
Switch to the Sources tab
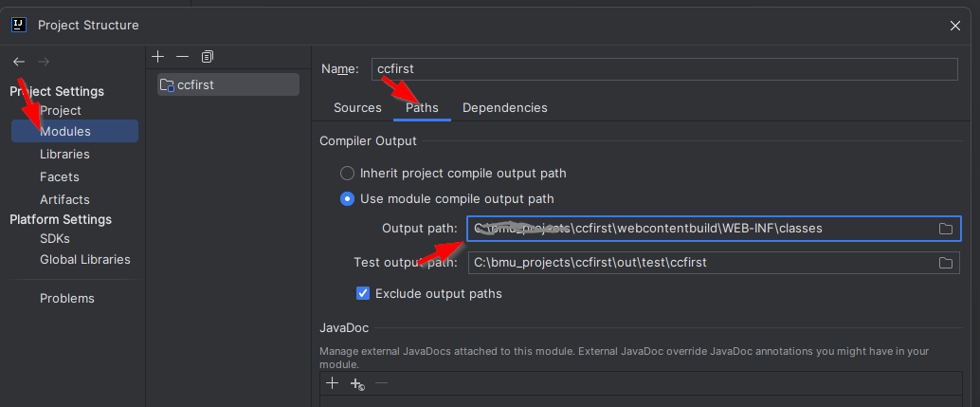pos(357,108)
